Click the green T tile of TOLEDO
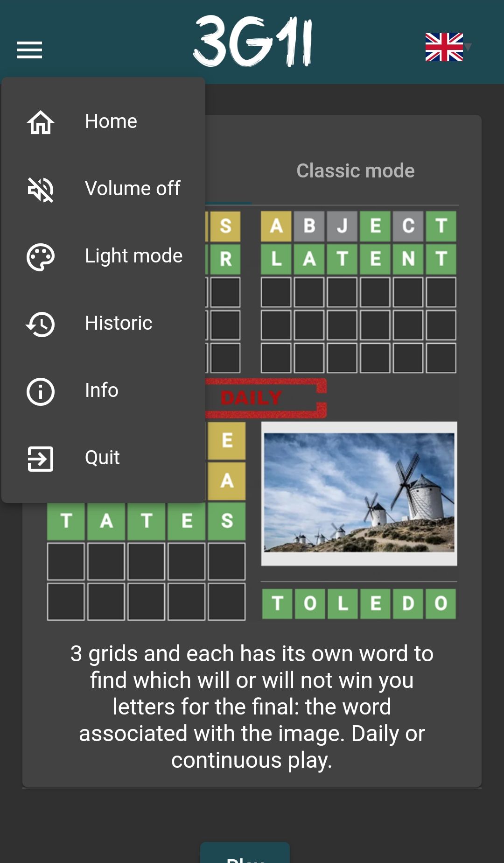Viewport: 504px width, 863px height. coord(277,603)
